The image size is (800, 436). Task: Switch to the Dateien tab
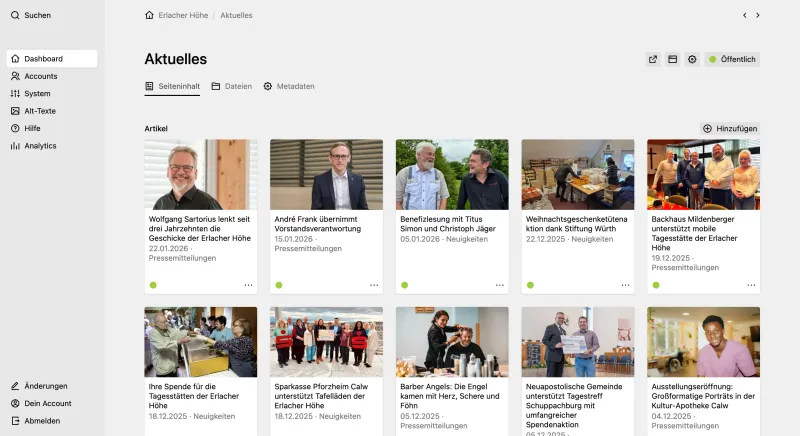click(232, 86)
